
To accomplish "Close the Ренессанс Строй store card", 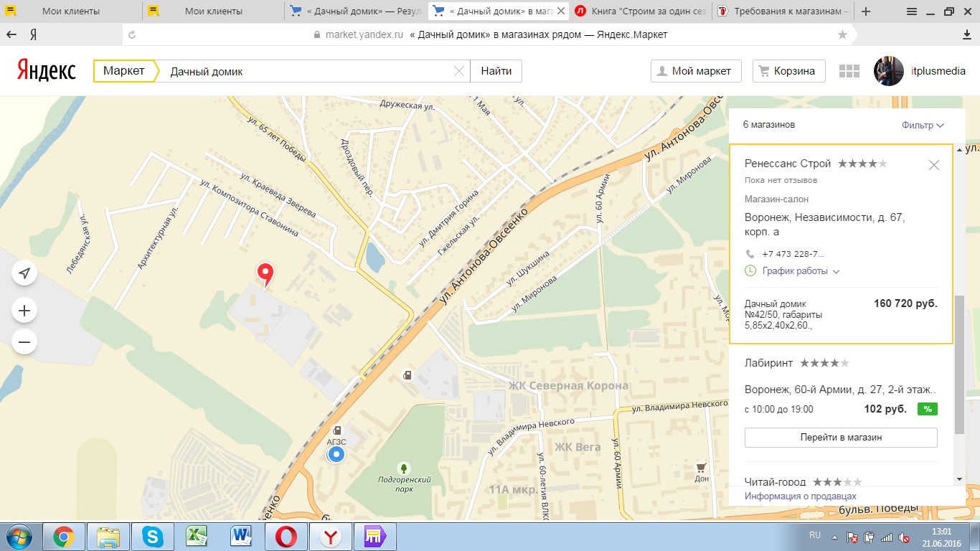I will (933, 165).
